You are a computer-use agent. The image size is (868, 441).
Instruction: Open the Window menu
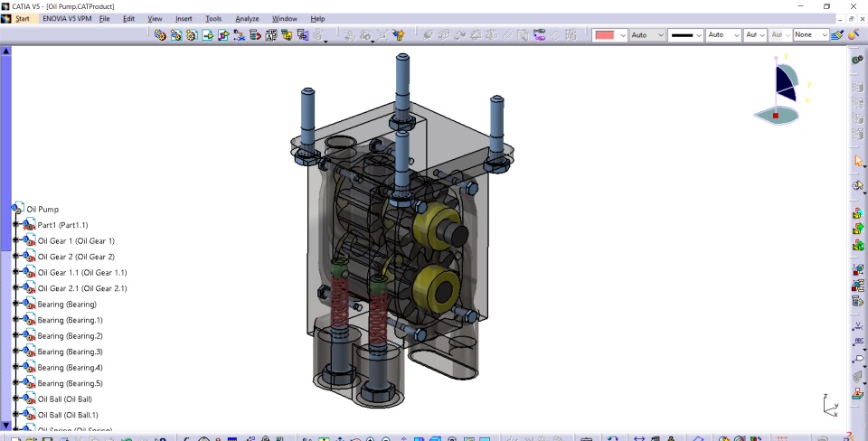pos(285,19)
